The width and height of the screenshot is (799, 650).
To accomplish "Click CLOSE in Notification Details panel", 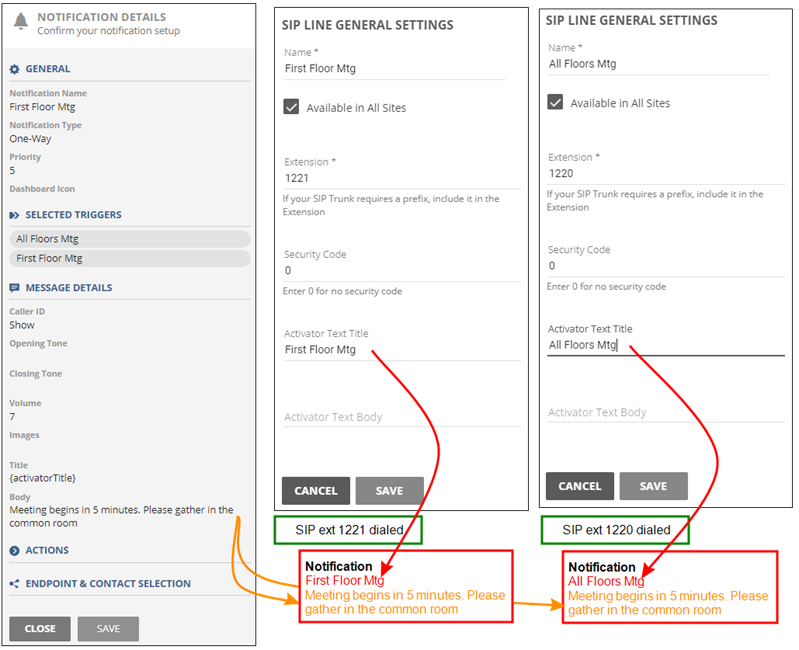I will click(x=40, y=629).
